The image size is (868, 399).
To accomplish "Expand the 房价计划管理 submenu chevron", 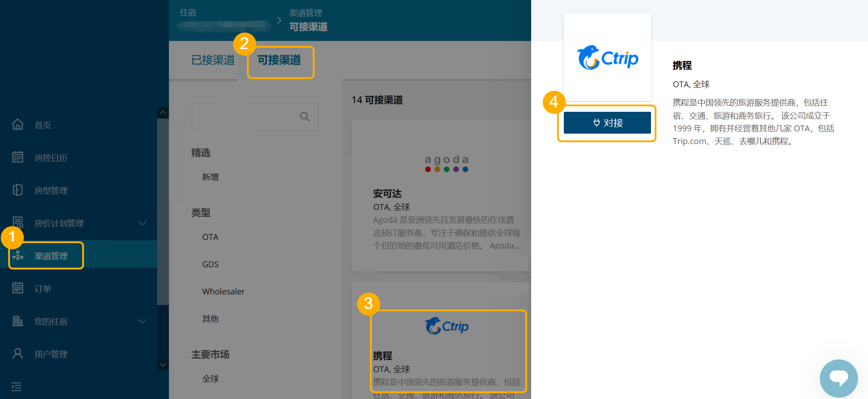I will coord(142,223).
